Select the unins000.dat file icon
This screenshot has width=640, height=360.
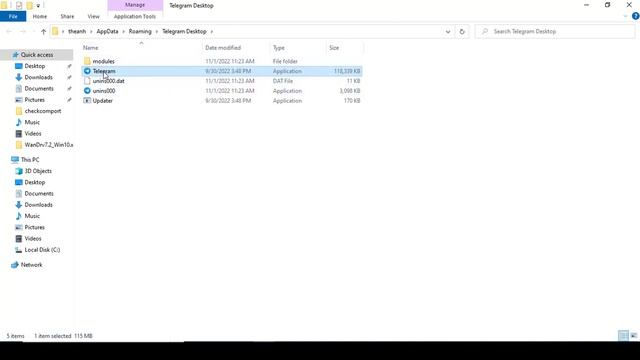[87, 81]
